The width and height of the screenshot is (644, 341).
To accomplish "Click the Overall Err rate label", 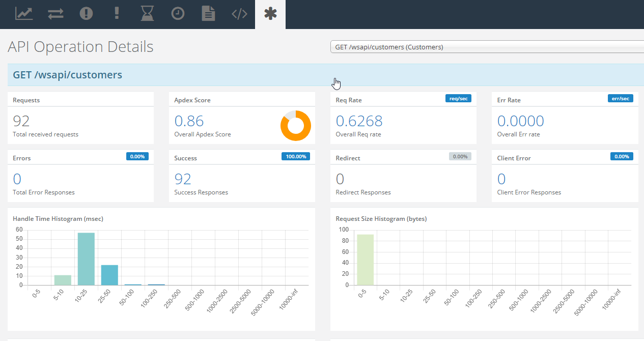I will (519, 134).
